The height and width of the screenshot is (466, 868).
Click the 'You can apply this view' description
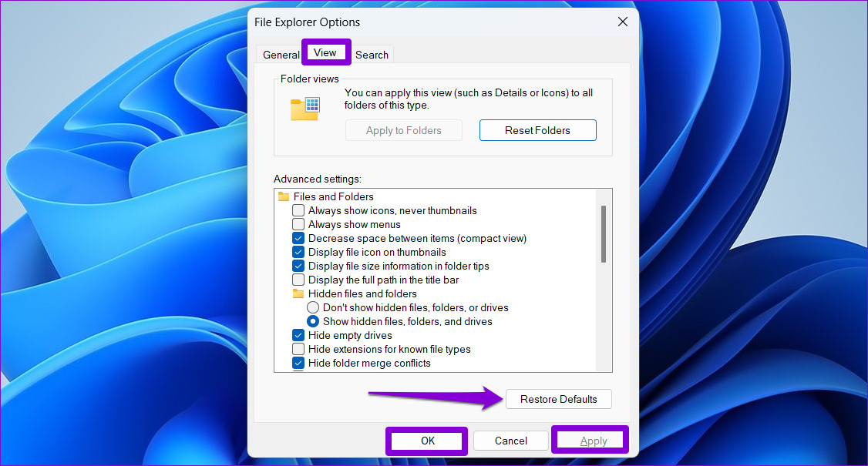click(469, 99)
